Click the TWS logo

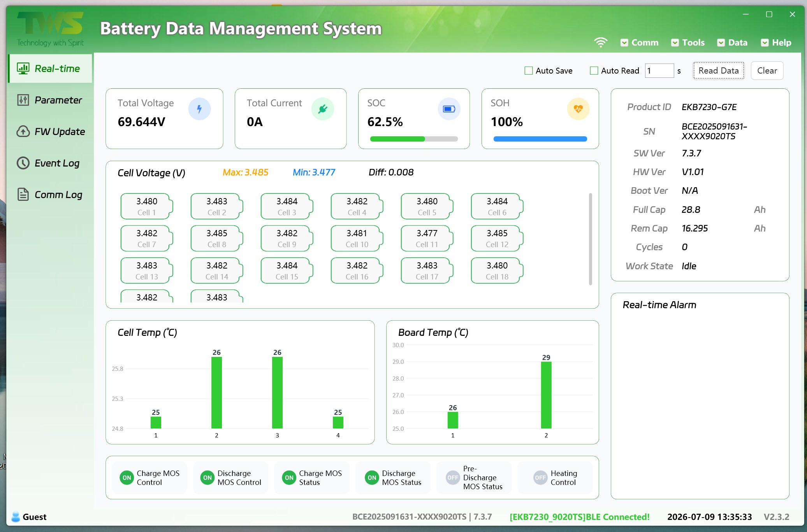click(50, 29)
